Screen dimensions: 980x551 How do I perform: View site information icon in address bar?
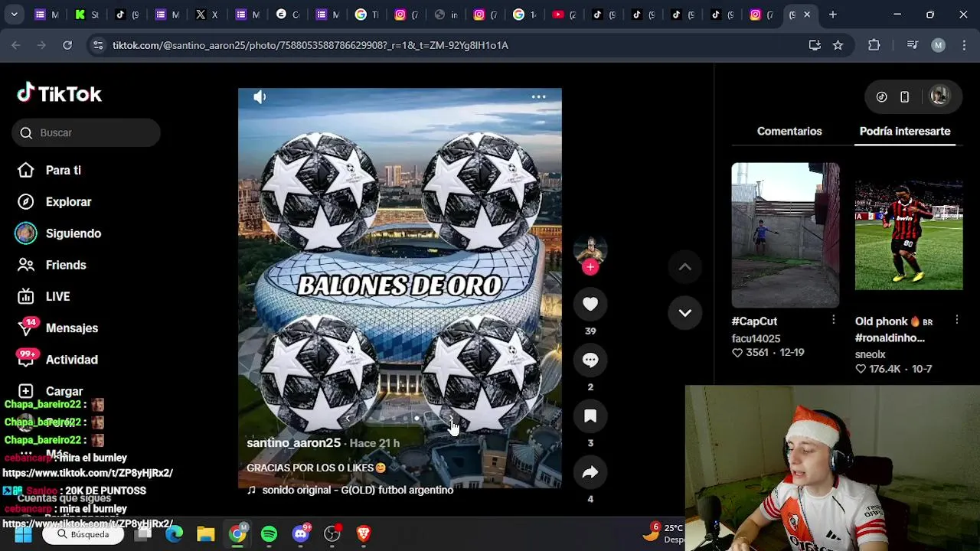tap(97, 45)
